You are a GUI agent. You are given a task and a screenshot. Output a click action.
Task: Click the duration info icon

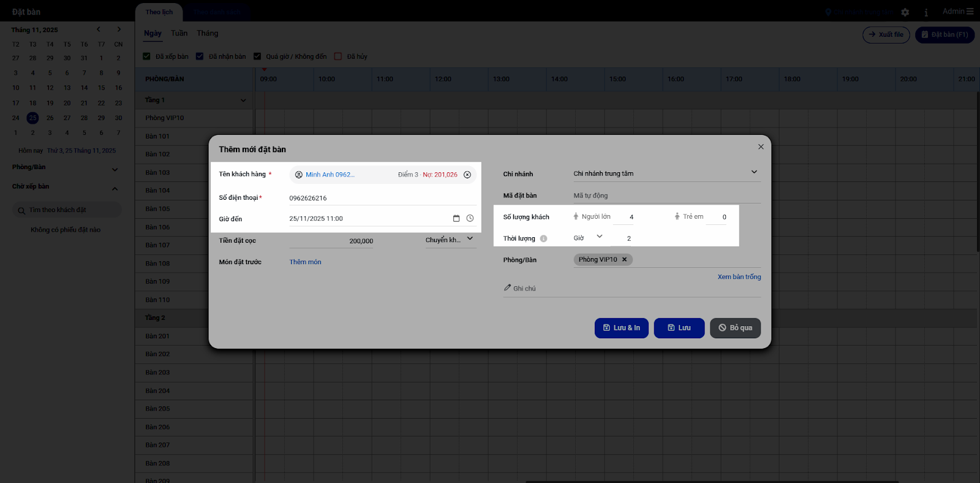543,239
